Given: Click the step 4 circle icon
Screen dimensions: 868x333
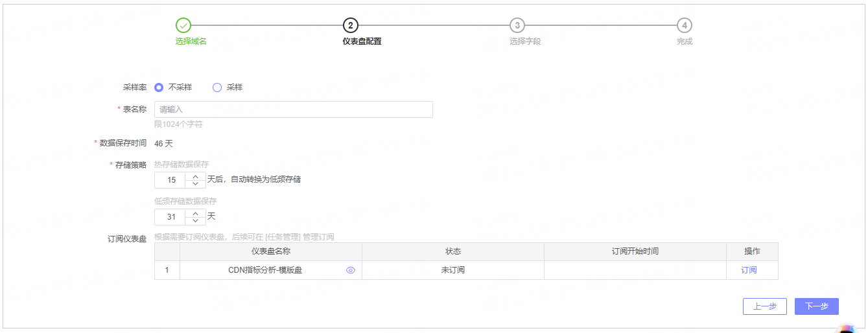Looking at the screenshot, I should [684, 25].
